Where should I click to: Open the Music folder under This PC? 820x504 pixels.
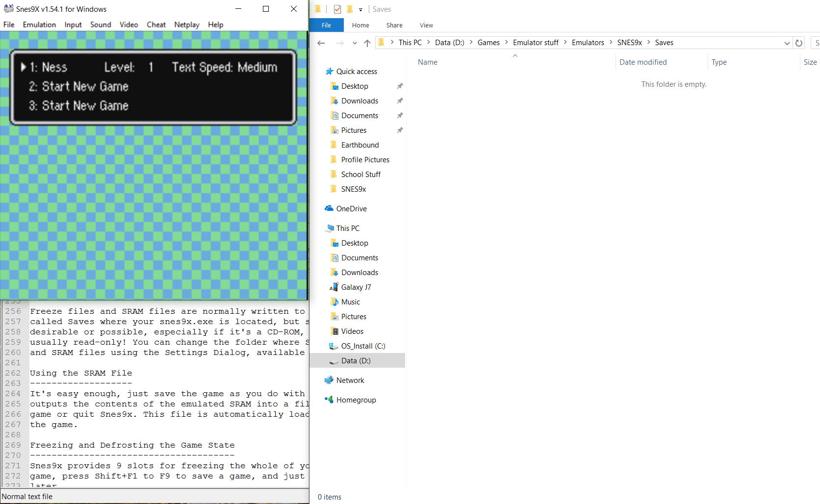click(x=350, y=302)
